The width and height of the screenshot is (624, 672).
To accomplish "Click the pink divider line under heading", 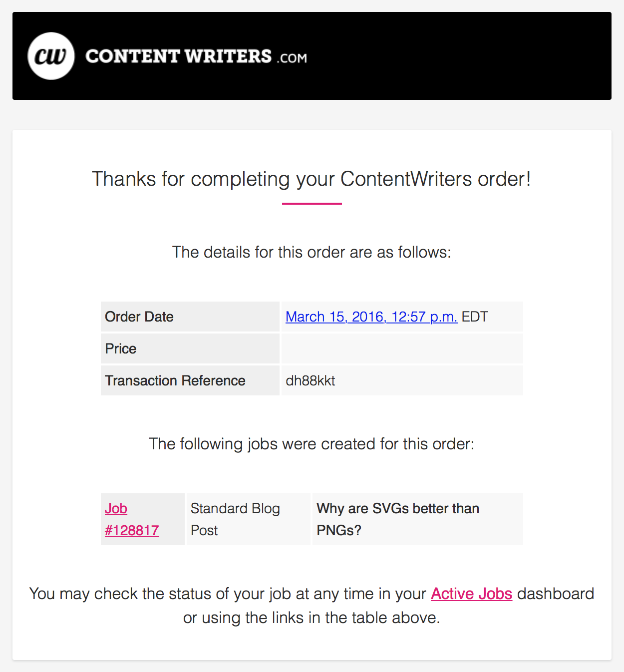I will 312,204.
